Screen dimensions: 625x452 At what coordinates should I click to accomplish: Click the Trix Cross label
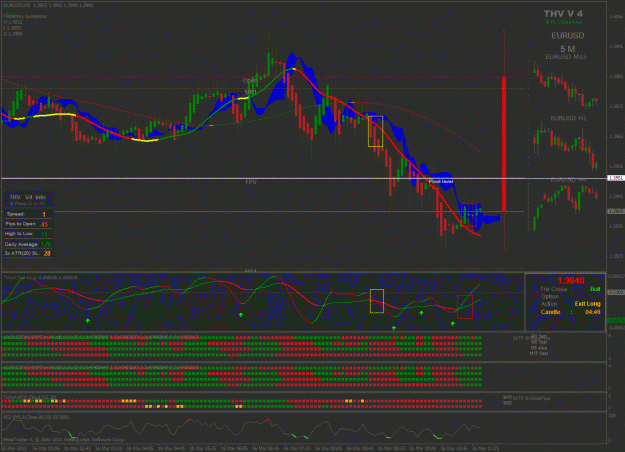[x=554, y=289]
